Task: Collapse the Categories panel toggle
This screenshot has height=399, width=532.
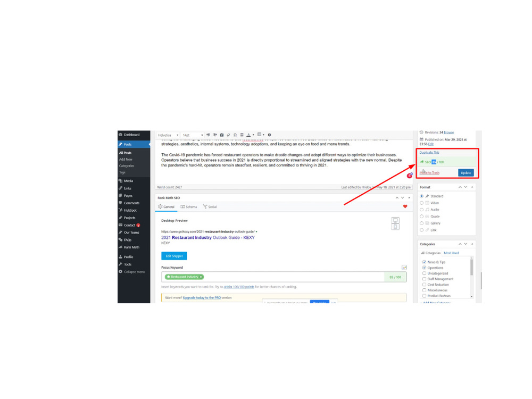Action: [x=472, y=244]
